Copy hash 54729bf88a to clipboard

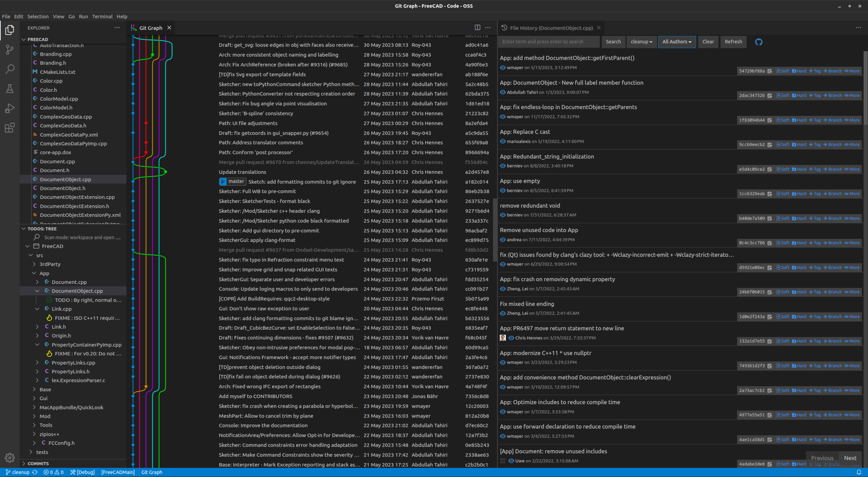click(x=770, y=71)
